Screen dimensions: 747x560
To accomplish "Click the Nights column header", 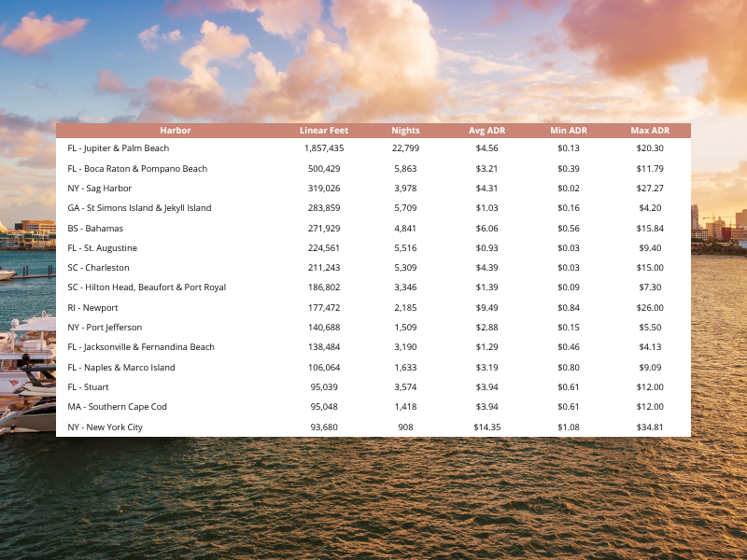I will 405,131.
